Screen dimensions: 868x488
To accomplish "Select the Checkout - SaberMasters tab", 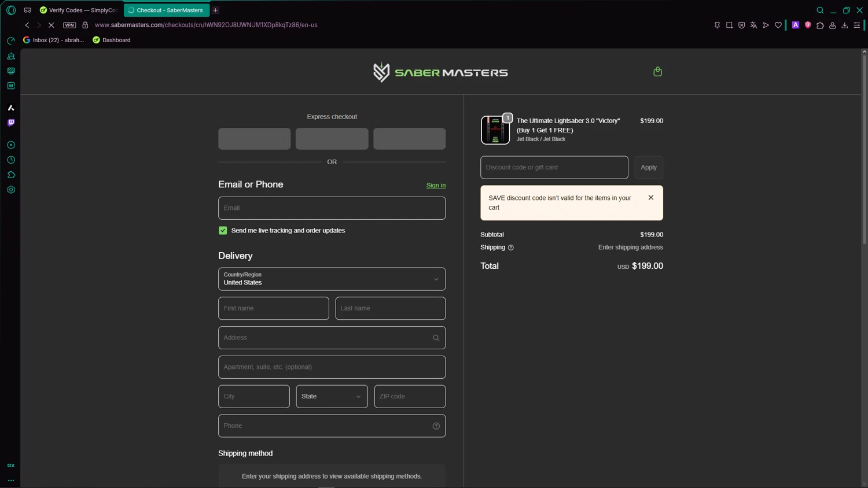I will point(167,10).
